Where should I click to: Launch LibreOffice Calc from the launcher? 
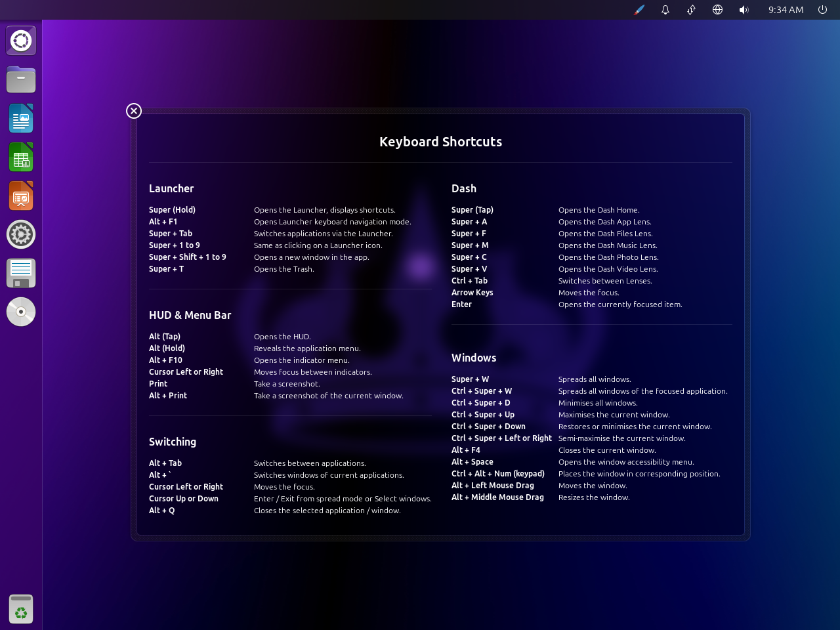[21, 157]
